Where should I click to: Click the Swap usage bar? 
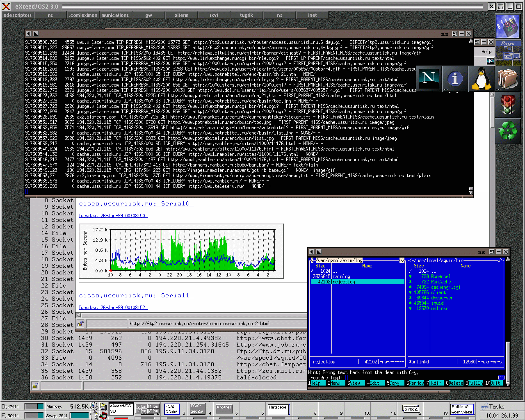[79, 415]
